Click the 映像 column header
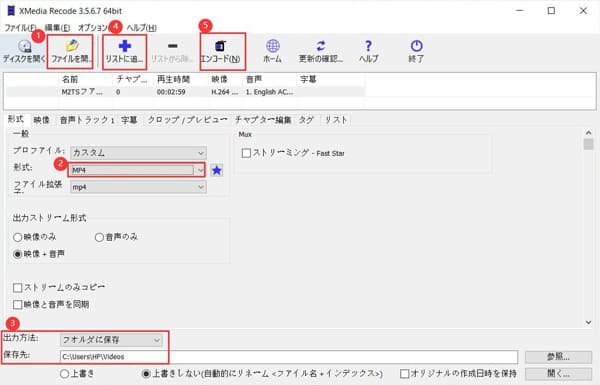The width and height of the screenshot is (600, 385). [x=219, y=79]
